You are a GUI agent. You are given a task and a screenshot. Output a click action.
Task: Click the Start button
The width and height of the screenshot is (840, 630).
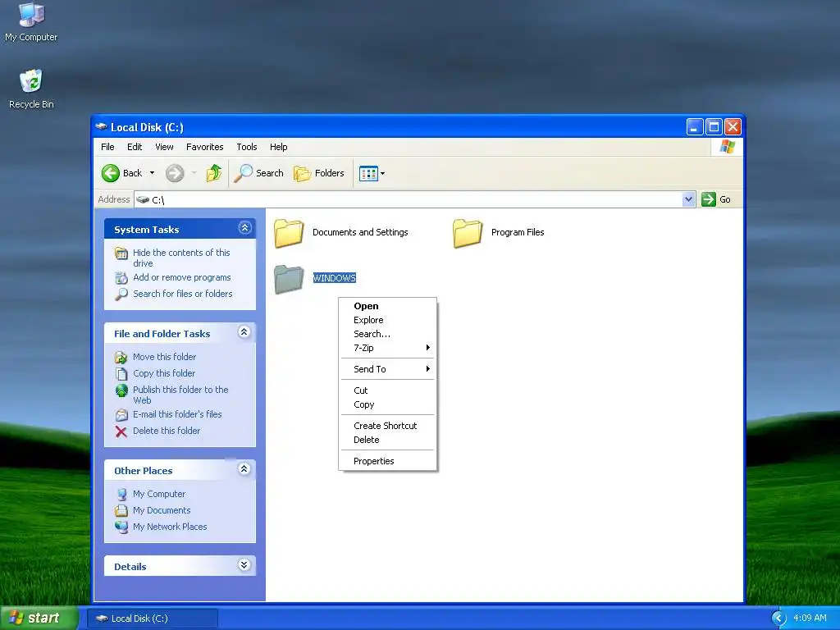pyautogui.click(x=39, y=618)
